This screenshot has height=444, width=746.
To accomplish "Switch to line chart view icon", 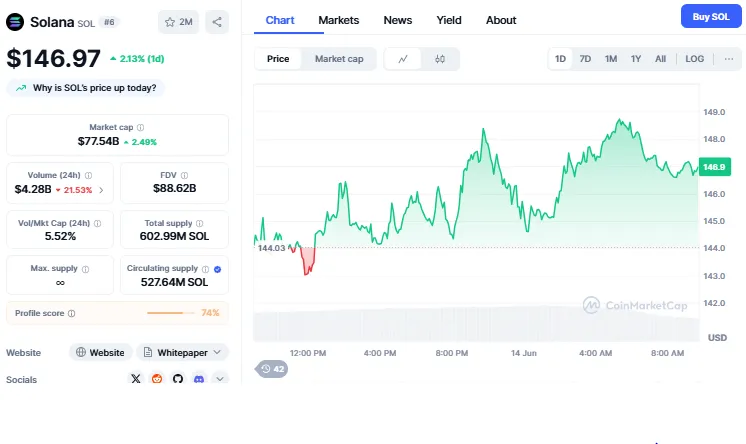I will [x=402, y=59].
